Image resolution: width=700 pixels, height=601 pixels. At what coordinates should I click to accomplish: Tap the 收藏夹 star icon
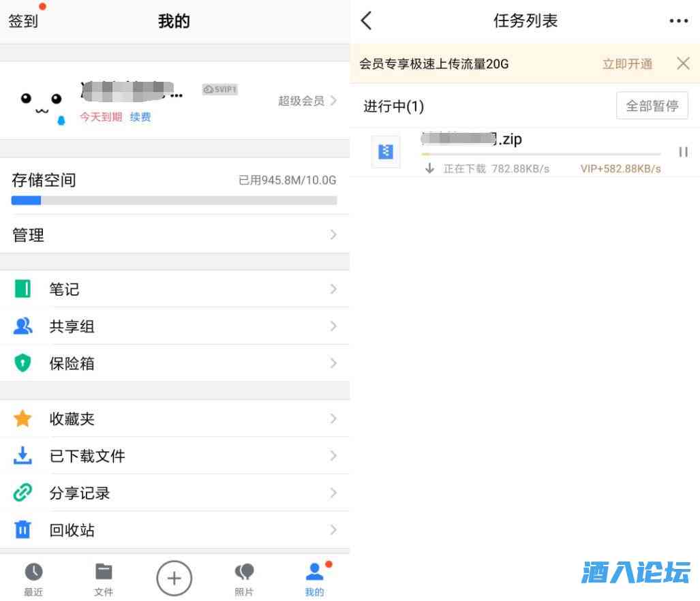(x=22, y=418)
